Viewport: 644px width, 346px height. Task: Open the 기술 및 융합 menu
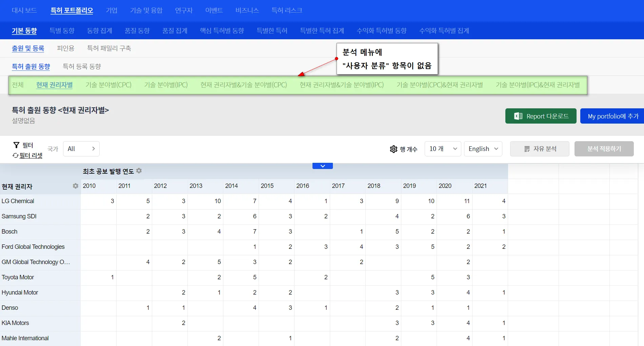pos(146,10)
